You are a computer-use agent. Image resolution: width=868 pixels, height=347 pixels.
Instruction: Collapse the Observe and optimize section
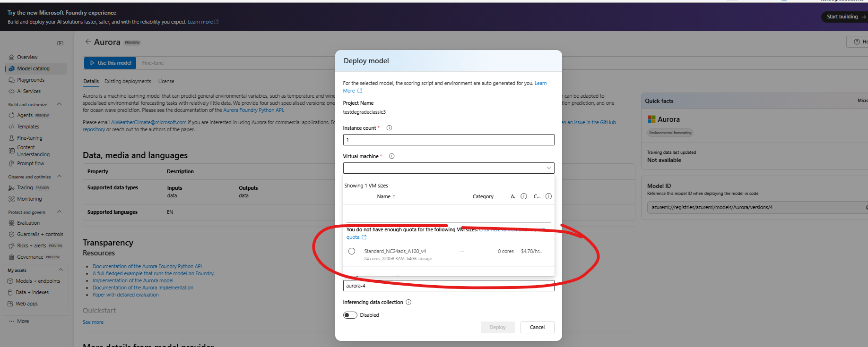59,177
